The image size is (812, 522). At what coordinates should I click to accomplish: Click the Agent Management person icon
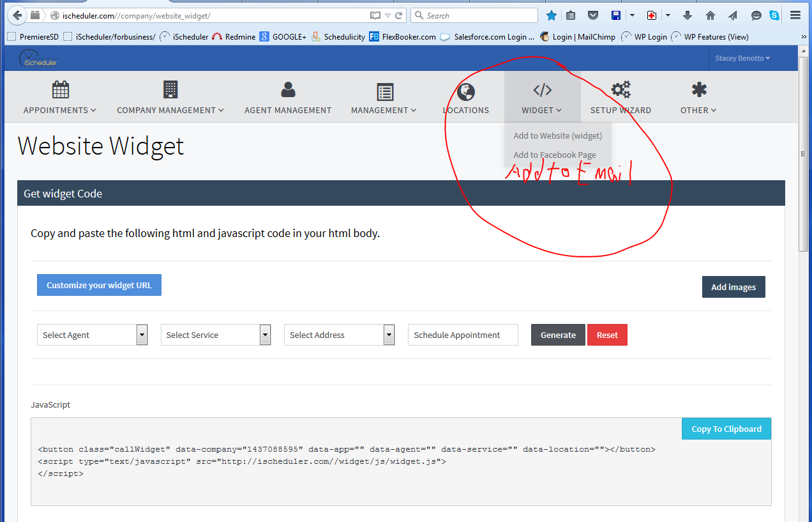[x=288, y=89]
